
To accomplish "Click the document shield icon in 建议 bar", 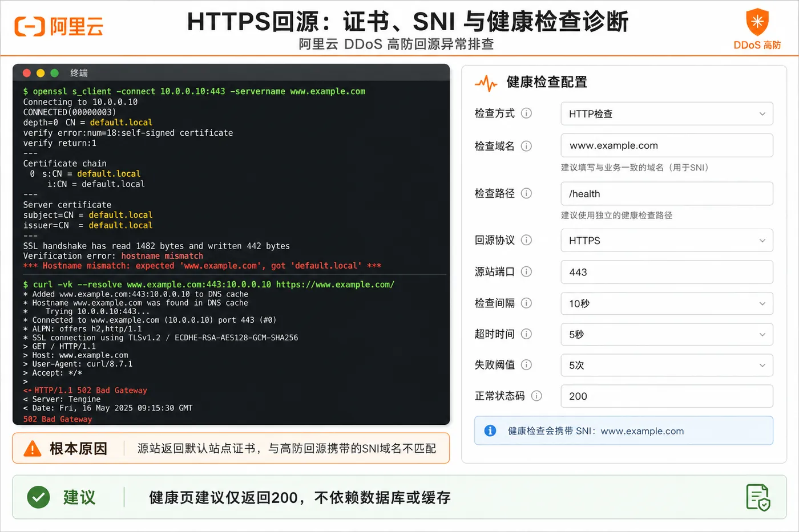I will click(758, 497).
